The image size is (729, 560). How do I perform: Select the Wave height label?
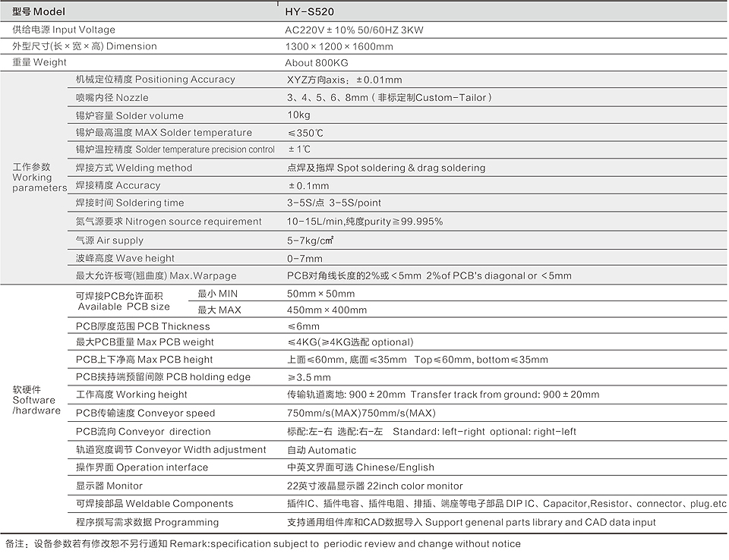coord(125,258)
